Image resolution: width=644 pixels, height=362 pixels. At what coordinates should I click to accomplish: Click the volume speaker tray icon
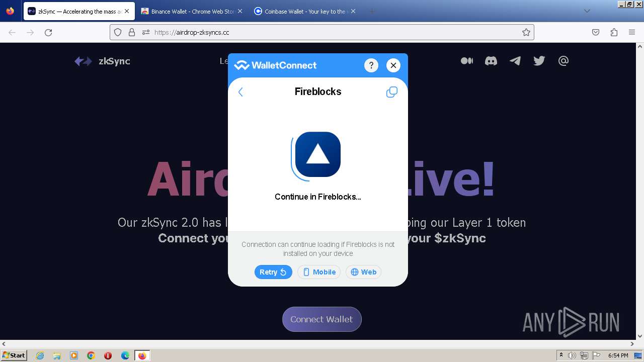pyautogui.click(x=572, y=355)
